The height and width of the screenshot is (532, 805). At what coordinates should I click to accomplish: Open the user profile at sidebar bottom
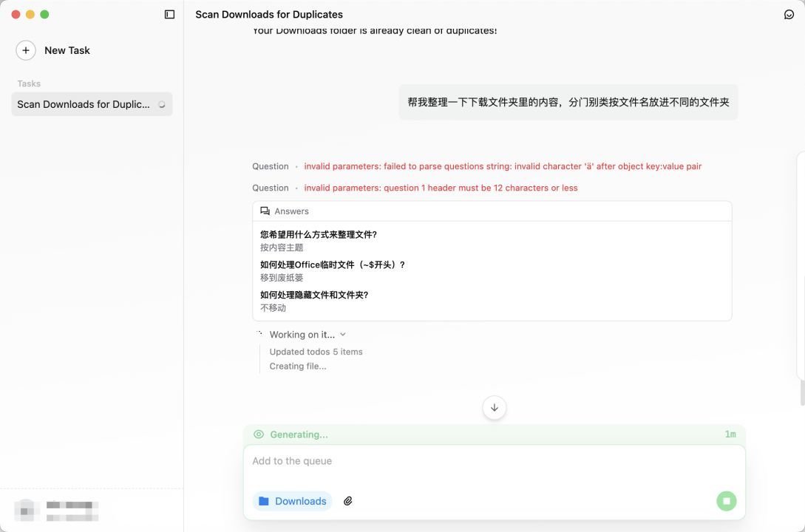[x=57, y=510]
